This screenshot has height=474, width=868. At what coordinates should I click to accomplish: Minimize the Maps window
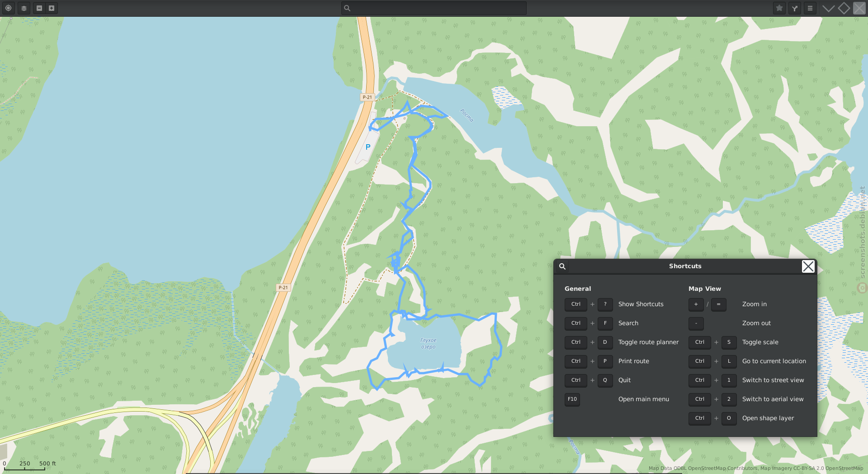828,8
